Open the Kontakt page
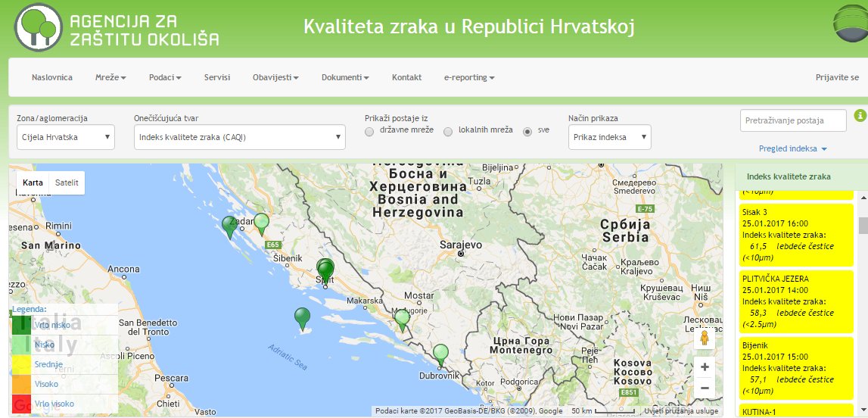Screen dimensions: 868x418 tap(407, 77)
